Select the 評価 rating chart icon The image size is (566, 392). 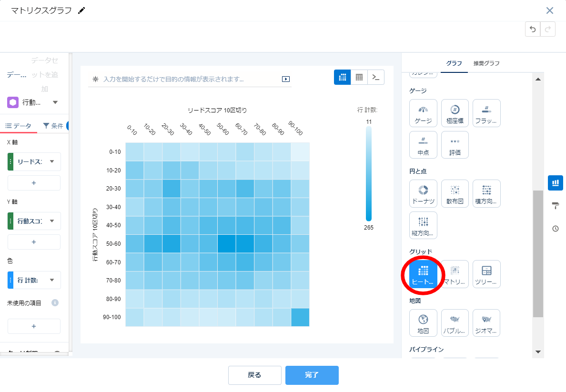[455, 145]
